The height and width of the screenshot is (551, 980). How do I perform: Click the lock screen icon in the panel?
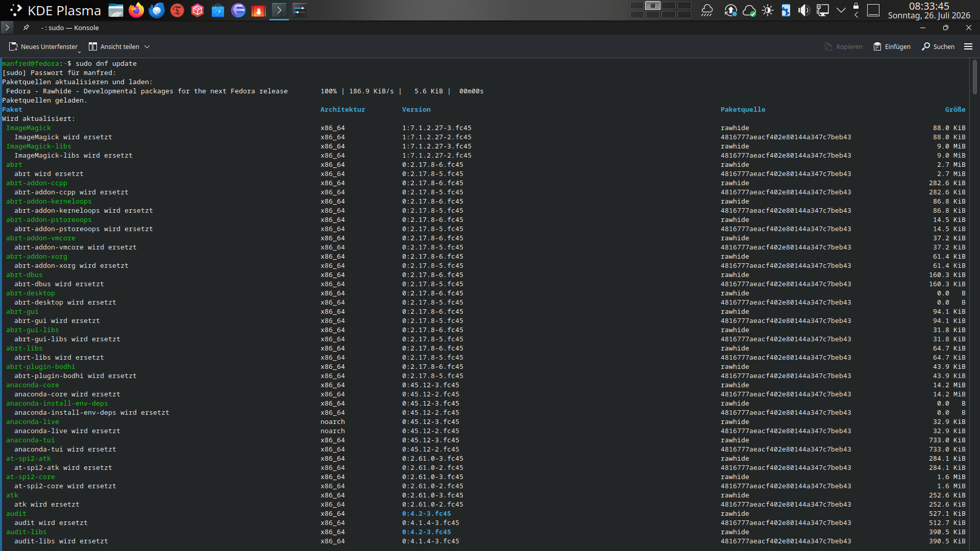pyautogui.click(x=856, y=6)
